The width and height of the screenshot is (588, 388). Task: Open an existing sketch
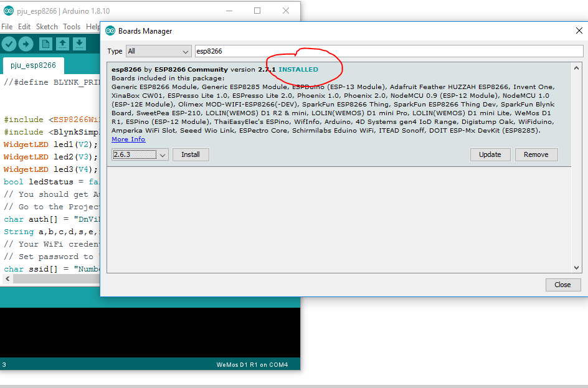point(62,43)
